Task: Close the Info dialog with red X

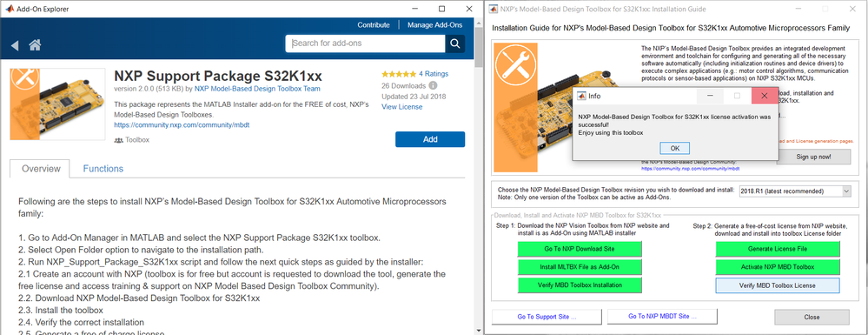Action: [x=764, y=96]
